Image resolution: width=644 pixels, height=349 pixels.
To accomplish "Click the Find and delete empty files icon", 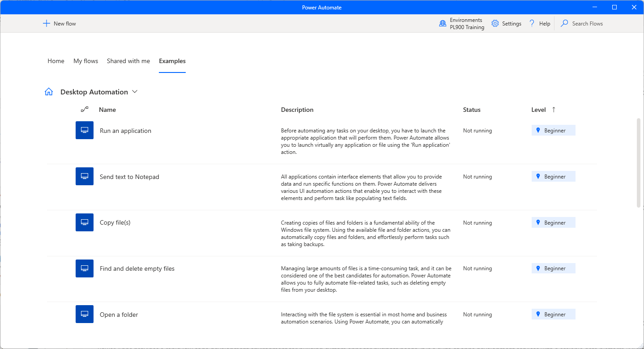I will (x=85, y=268).
